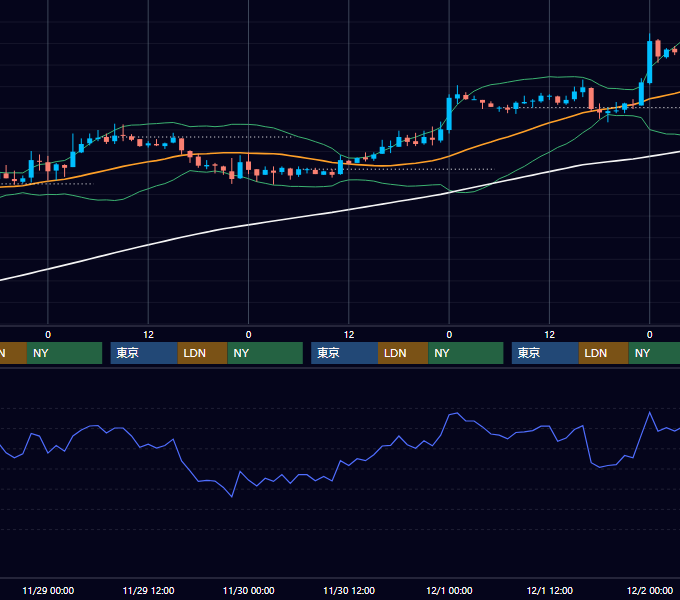Image resolution: width=680 pixels, height=600 pixels.
Task: Select the LDN session block on 11/29
Action: coord(203,353)
